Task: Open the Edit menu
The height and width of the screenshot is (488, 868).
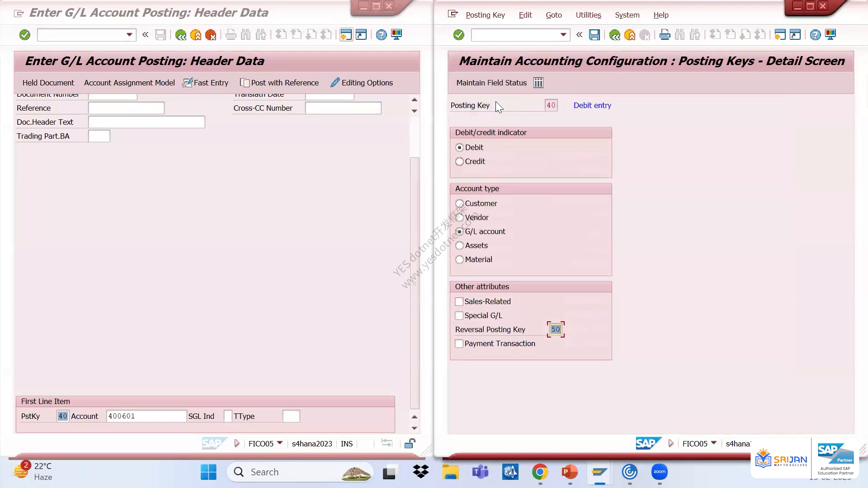Action: point(525,15)
